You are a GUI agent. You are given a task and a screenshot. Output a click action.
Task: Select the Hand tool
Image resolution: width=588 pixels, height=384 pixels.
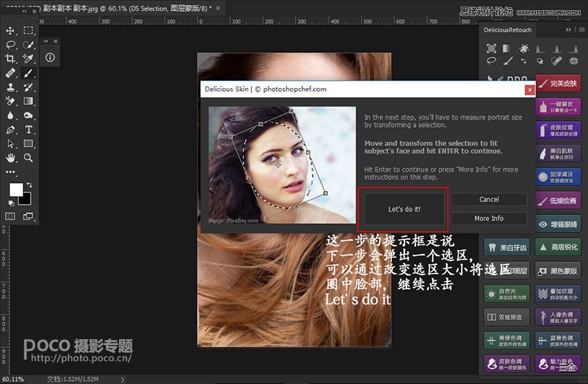coord(10,158)
